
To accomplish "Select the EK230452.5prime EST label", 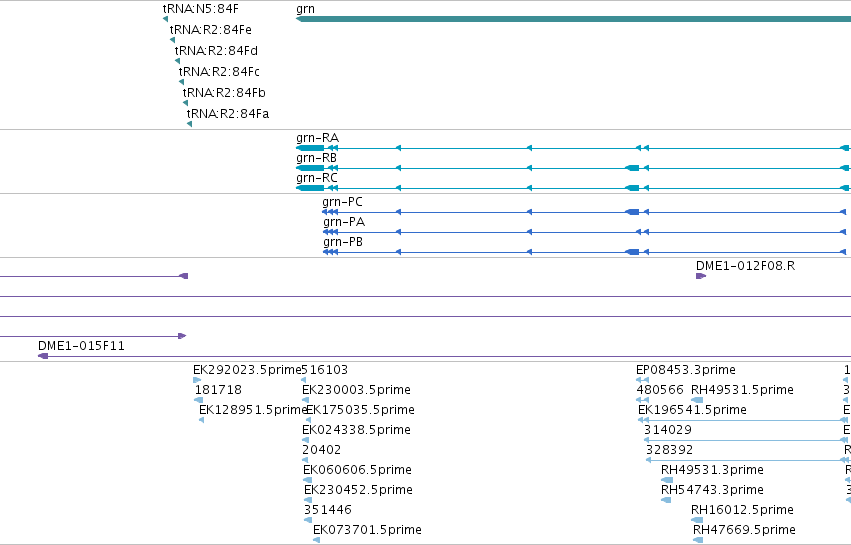I will click(358, 490).
